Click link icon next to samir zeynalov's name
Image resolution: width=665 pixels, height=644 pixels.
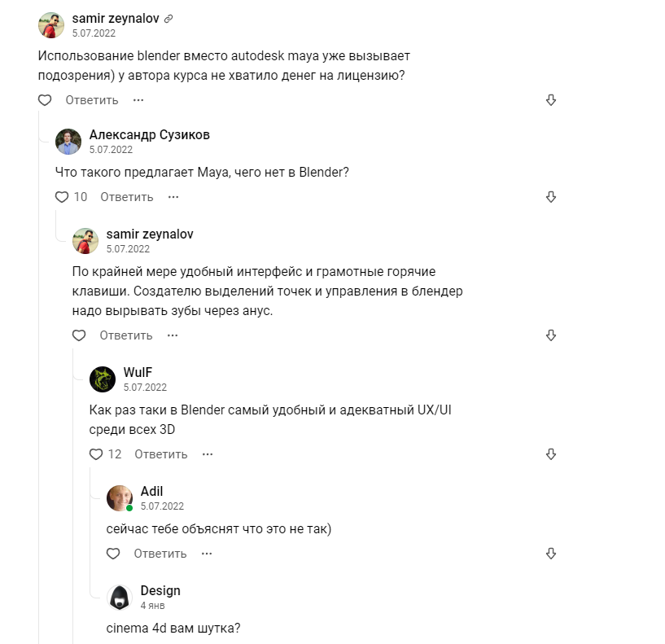(168, 19)
